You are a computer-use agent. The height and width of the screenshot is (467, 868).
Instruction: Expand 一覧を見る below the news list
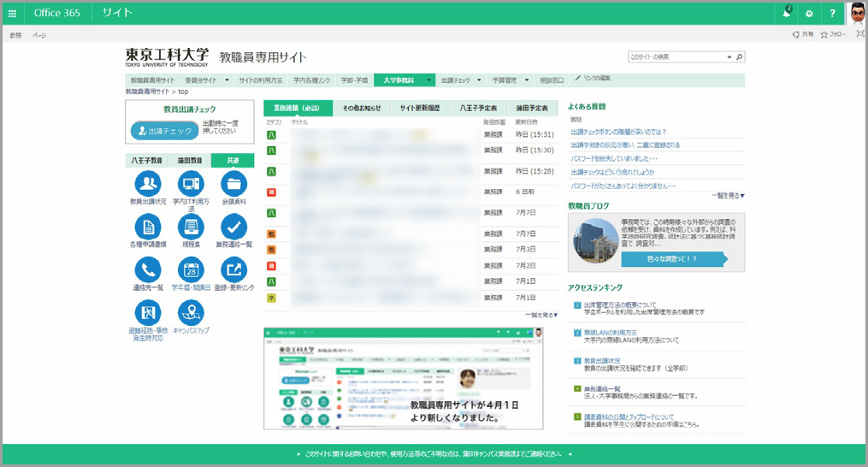pyautogui.click(x=541, y=316)
